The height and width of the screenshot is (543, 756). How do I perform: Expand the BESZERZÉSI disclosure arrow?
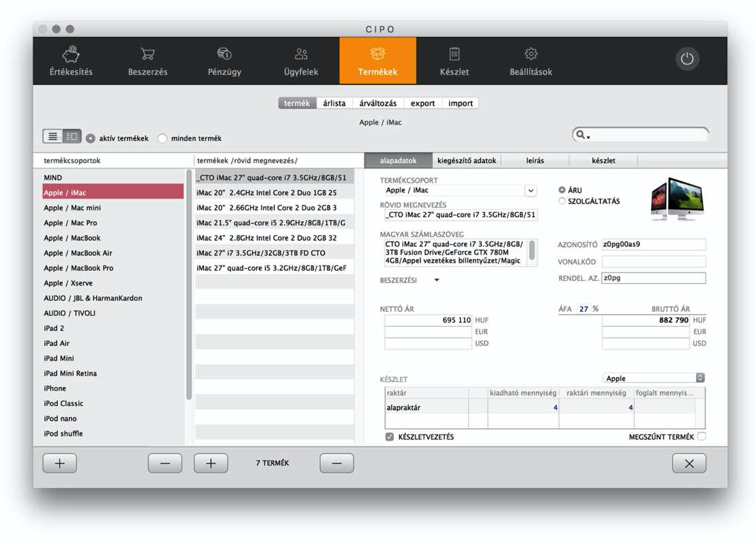pyautogui.click(x=437, y=280)
